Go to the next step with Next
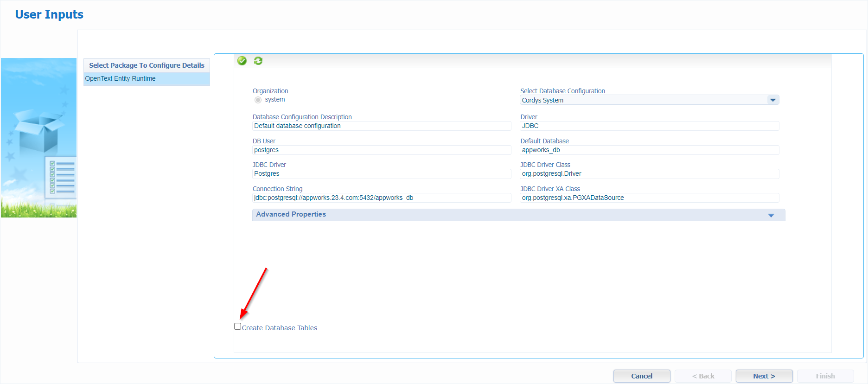868x384 pixels. pos(764,376)
